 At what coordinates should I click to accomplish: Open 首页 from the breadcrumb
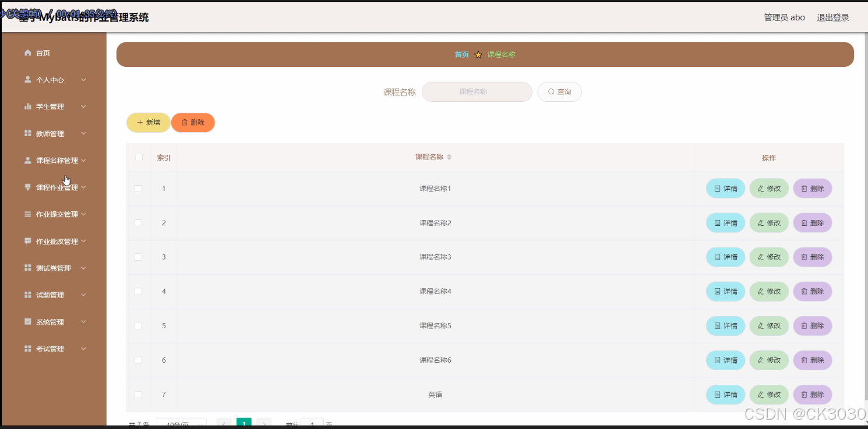coord(461,54)
